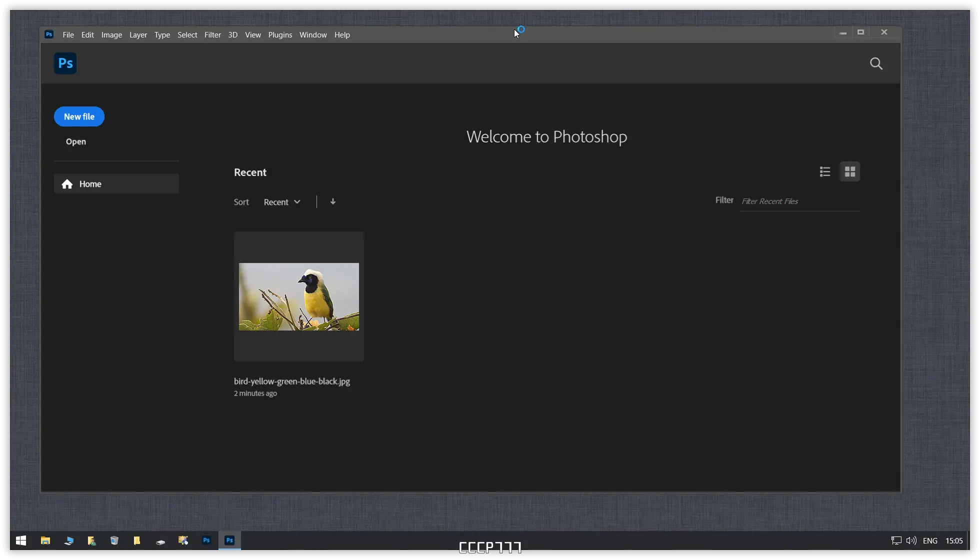This screenshot has height=560, width=980.
Task: Switch to grid view icon
Action: pyautogui.click(x=850, y=172)
